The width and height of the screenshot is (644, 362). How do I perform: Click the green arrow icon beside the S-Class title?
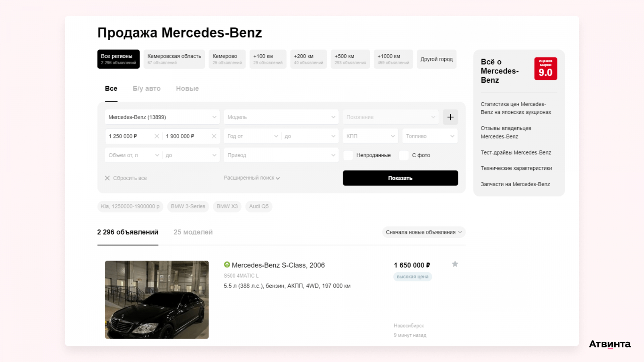tap(227, 265)
